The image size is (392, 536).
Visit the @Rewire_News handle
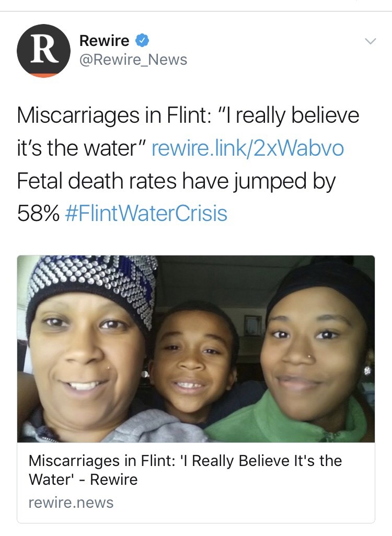tap(133, 60)
